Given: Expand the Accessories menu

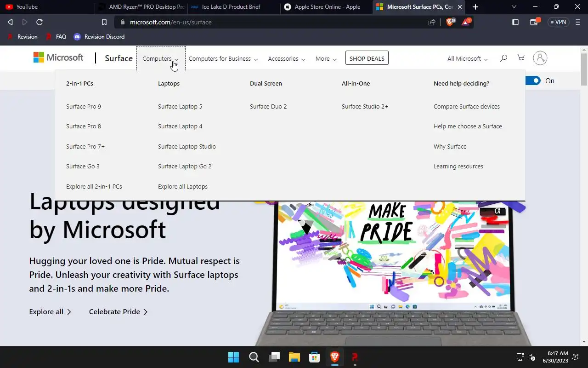Looking at the screenshot, I should click(287, 59).
